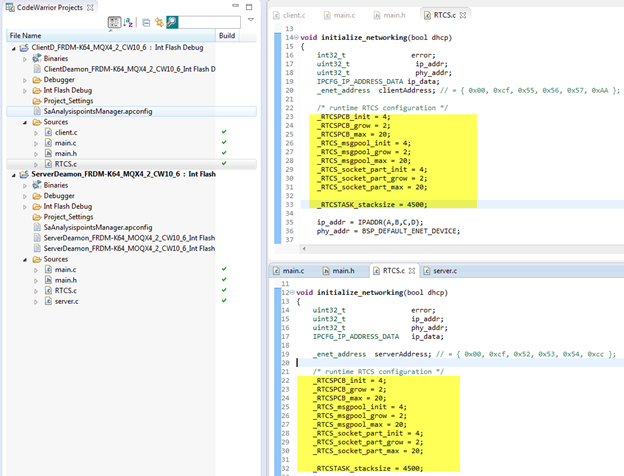Close the RTCS.c tab in lower editor

412,271
